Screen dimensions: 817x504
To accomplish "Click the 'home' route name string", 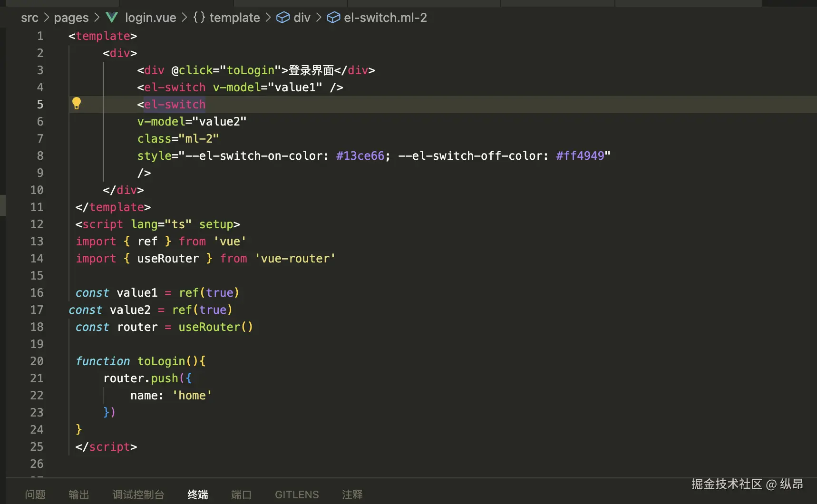I will tap(192, 396).
